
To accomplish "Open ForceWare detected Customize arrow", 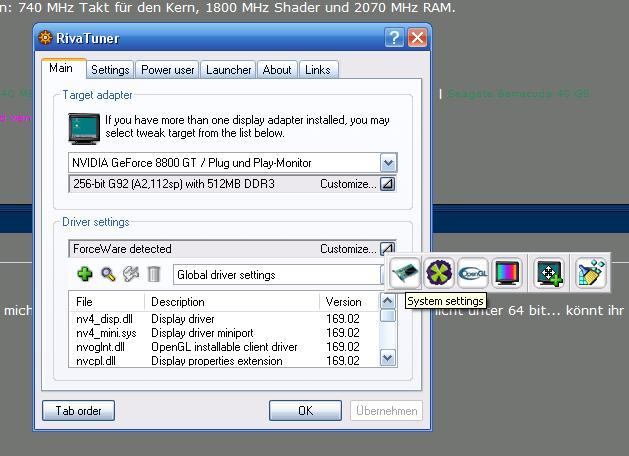I will [x=388, y=249].
